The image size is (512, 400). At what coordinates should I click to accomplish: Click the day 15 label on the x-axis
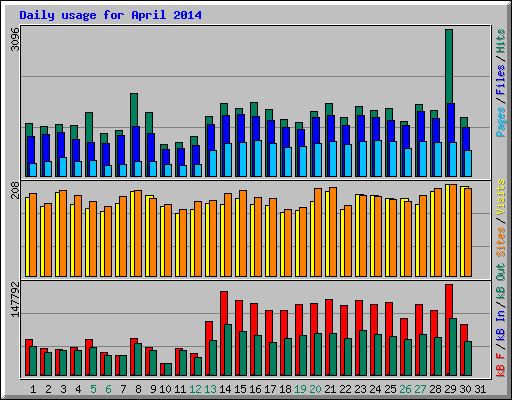[240, 389]
